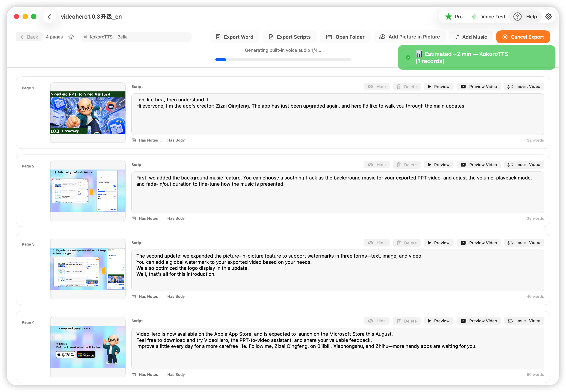Cancel the export in progress
Image resolution: width=566 pixels, height=392 pixels.
[x=523, y=37]
